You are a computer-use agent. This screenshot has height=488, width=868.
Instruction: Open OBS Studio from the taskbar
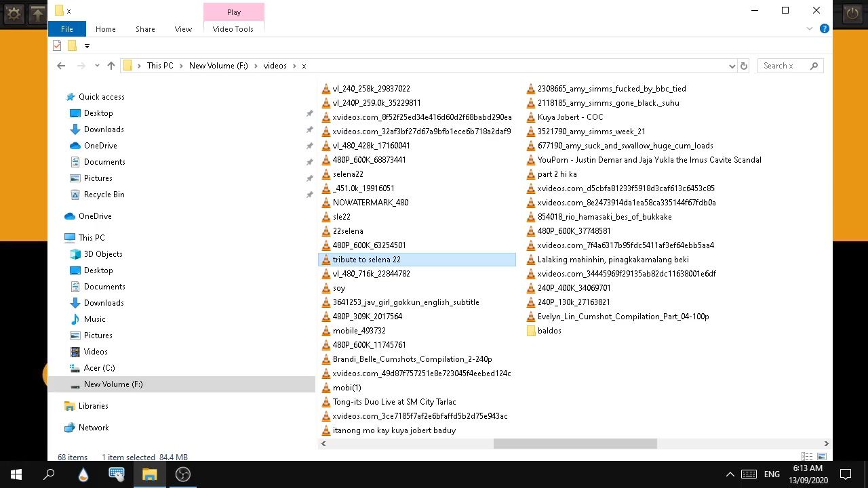click(183, 474)
